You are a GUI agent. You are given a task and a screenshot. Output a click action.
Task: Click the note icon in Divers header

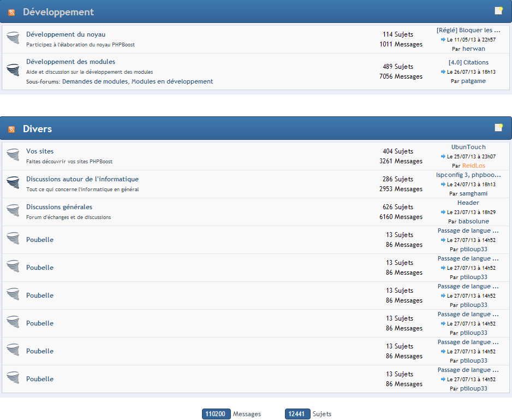(x=498, y=127)
